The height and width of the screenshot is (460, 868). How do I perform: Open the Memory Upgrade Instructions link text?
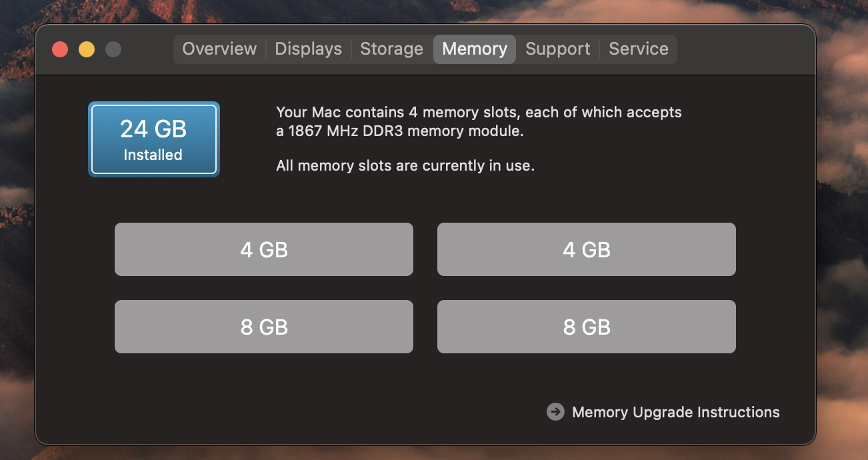[675, 412]
